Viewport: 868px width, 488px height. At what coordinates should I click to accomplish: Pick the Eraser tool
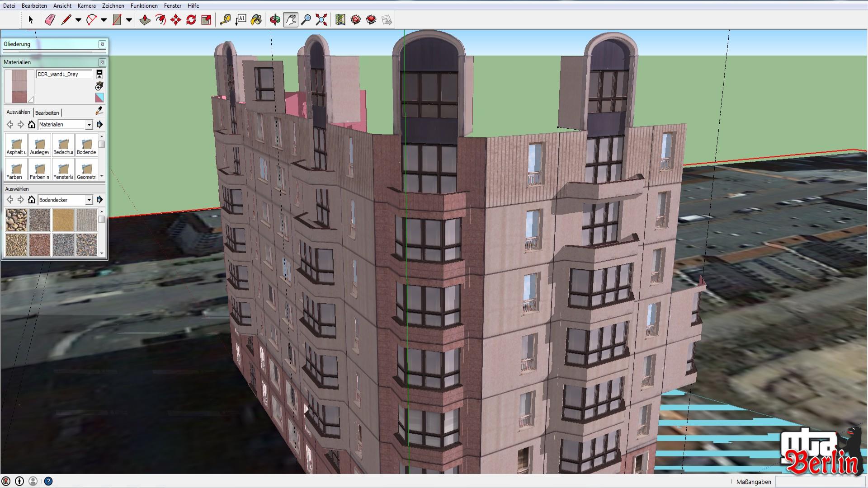click(50, 20)
